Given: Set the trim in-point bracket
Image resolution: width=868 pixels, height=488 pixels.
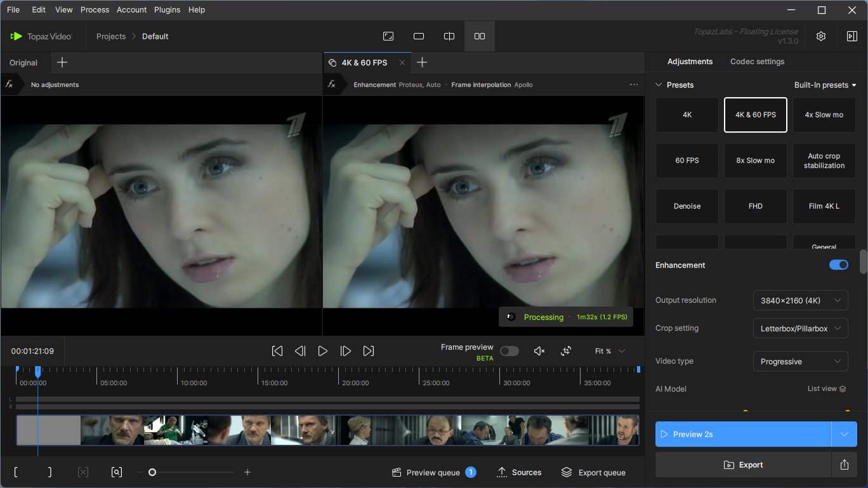Looking at the screenshot, I should 16,472.
